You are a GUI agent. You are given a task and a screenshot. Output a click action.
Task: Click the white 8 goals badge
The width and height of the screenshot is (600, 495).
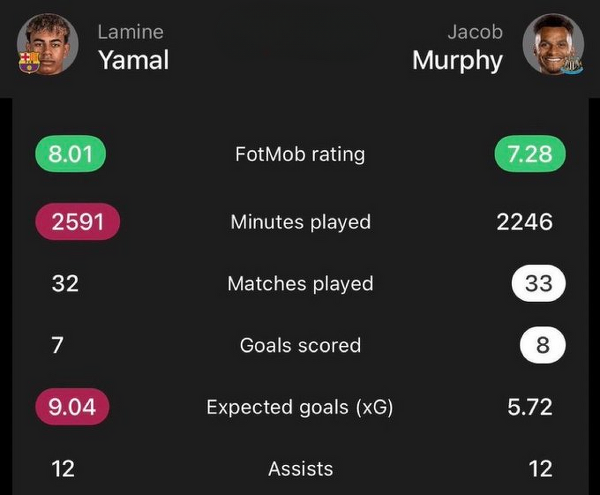(543, 346)
